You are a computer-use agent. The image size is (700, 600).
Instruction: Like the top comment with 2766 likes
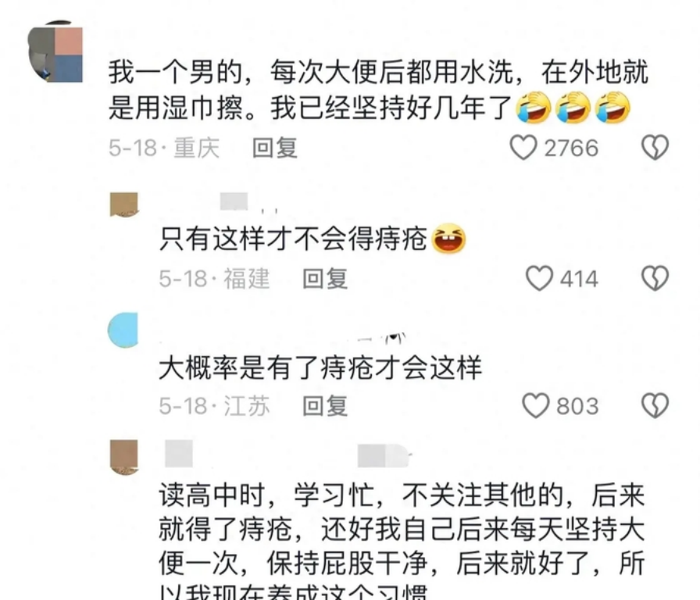523,148
